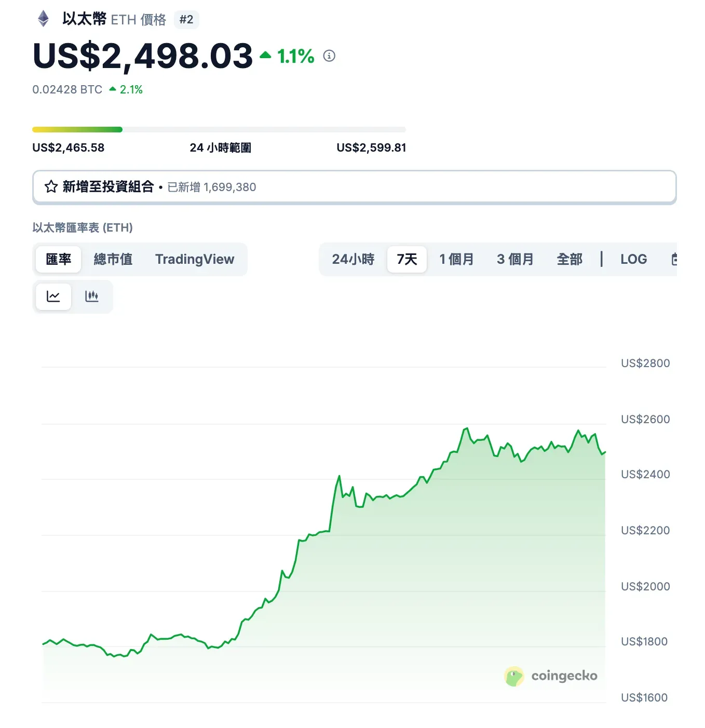Select the 1 個月 time range

[457, 259]
